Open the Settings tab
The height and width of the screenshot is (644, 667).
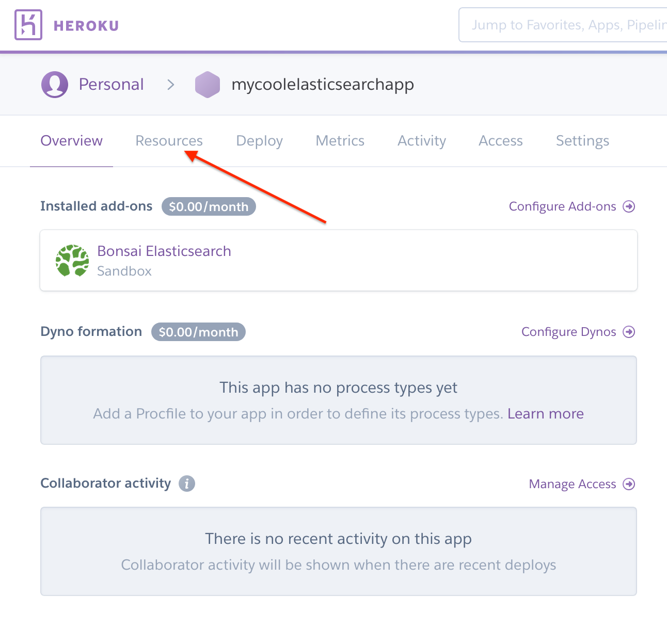click(x=582, y=140)
